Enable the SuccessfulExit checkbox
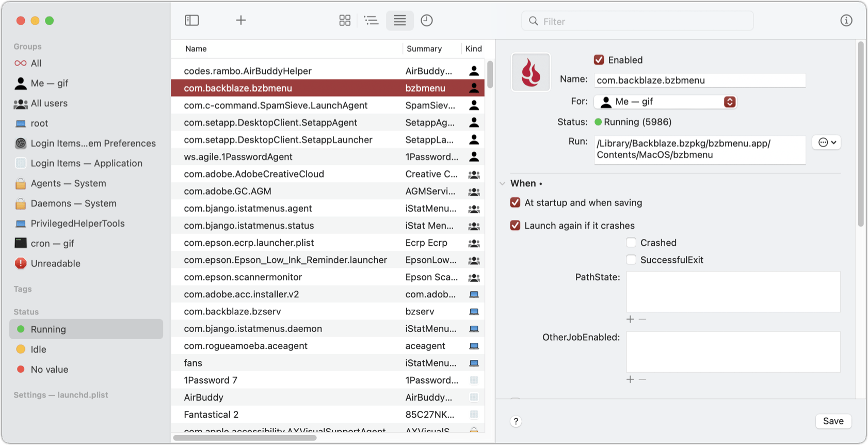Screen dimensions: 868x445 [631, 260]
